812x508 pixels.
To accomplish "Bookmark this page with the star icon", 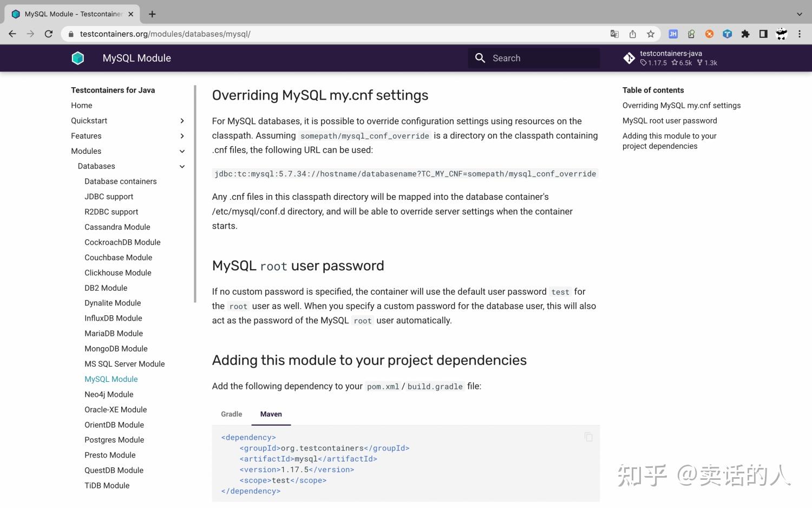I will tap(651, 34).
